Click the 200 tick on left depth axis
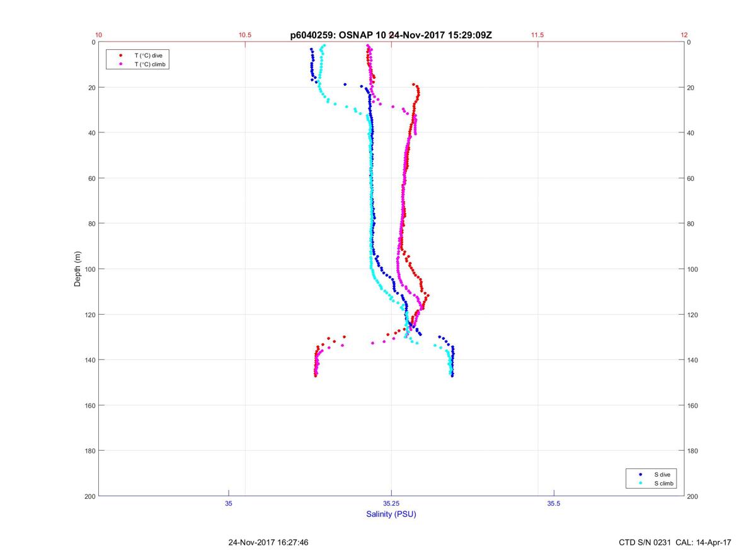 coord(89,496)
